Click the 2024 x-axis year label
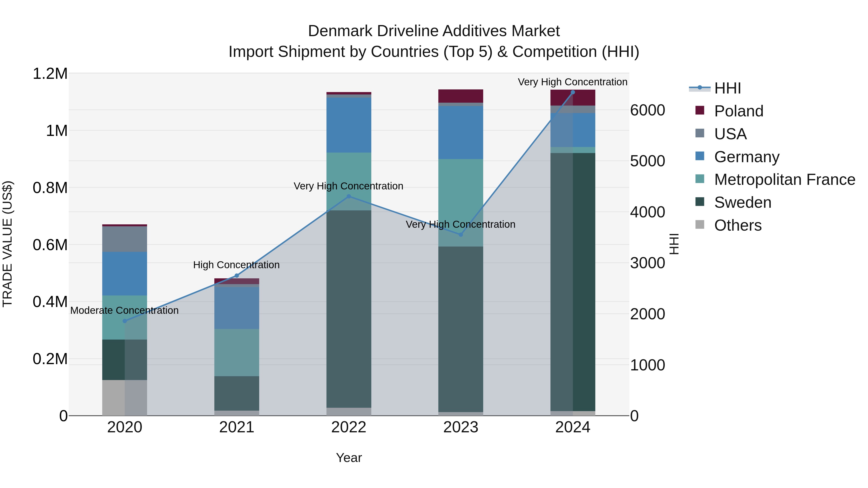The height and width of the screenshot is (488, 868). tap(573, 427)
